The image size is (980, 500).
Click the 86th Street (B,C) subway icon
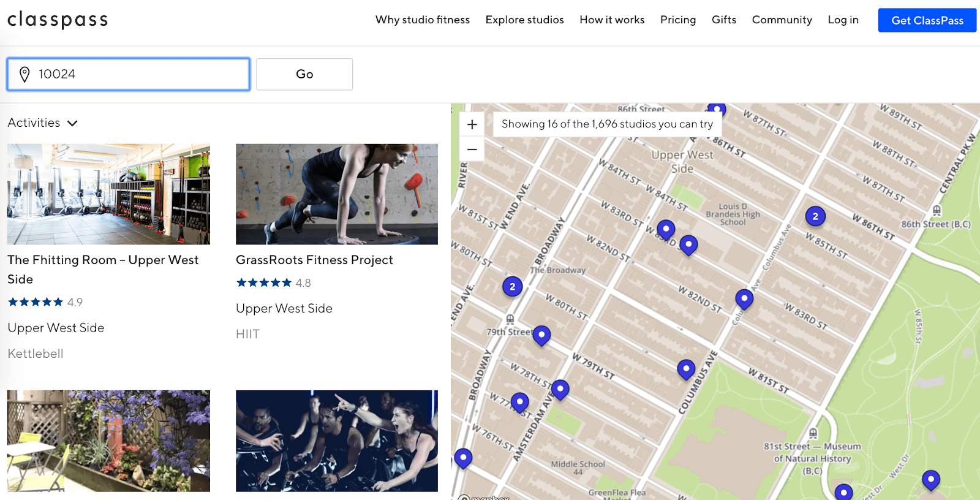(x=937, y=211)
